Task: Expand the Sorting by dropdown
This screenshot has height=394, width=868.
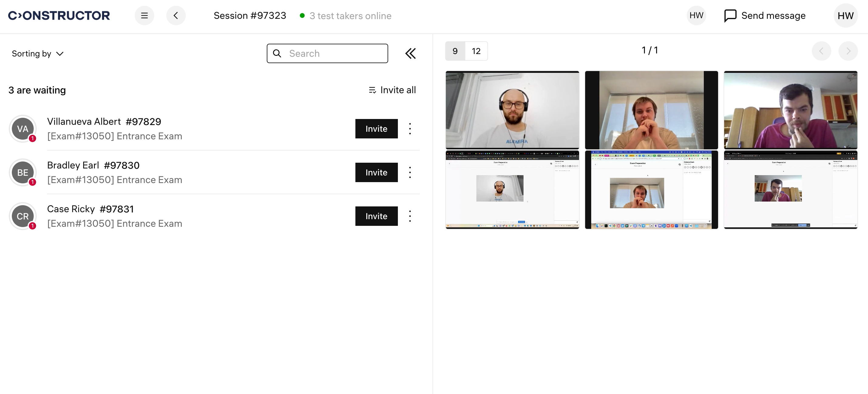Action: click(x=37, y=54)
